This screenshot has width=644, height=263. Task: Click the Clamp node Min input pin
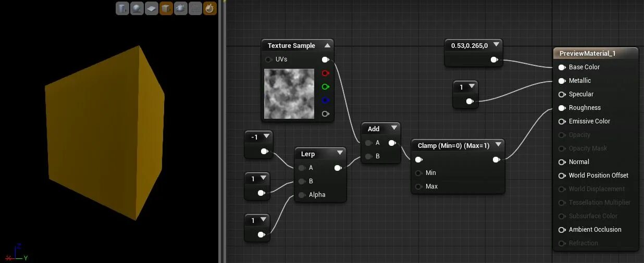[418, 173]
